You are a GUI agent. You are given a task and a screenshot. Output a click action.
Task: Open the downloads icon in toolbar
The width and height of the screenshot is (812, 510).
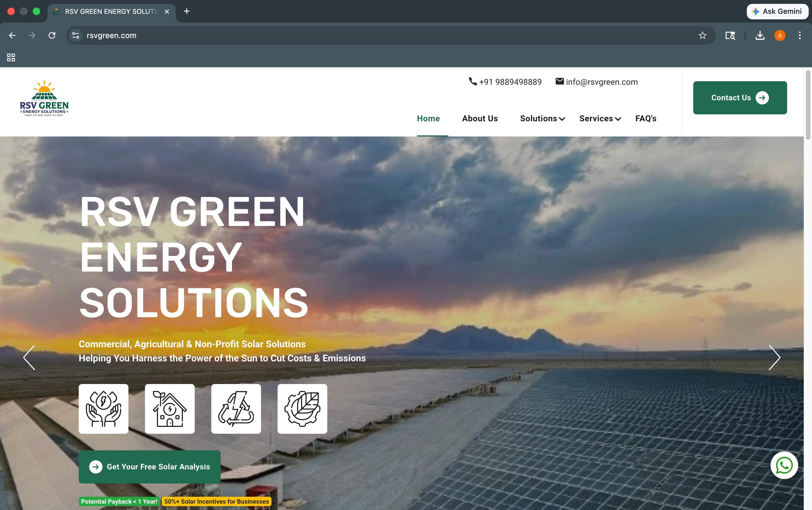(x=760, y=35)
